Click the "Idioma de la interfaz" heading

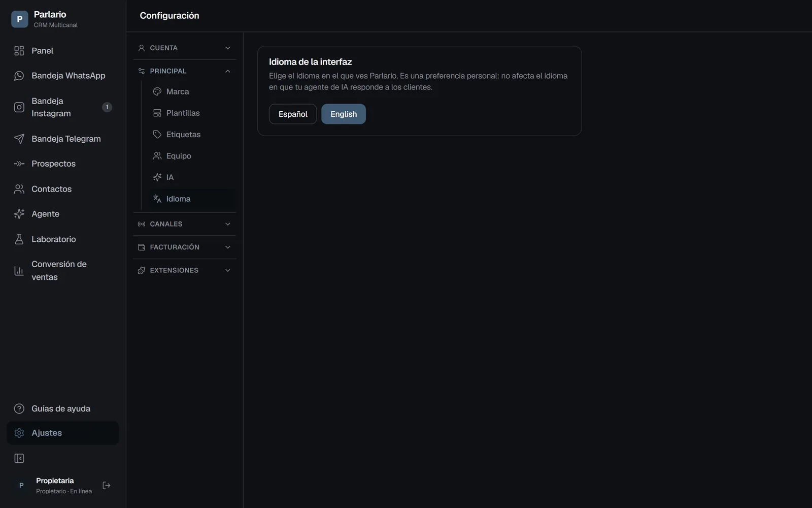pos(310,62)
